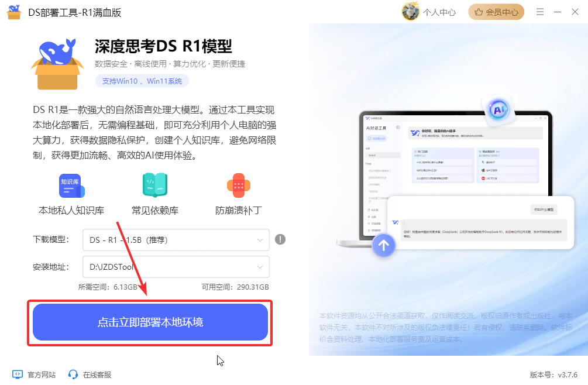Expand the 下载模型 model dropdown arrow
588x385 pixels.
260,240
